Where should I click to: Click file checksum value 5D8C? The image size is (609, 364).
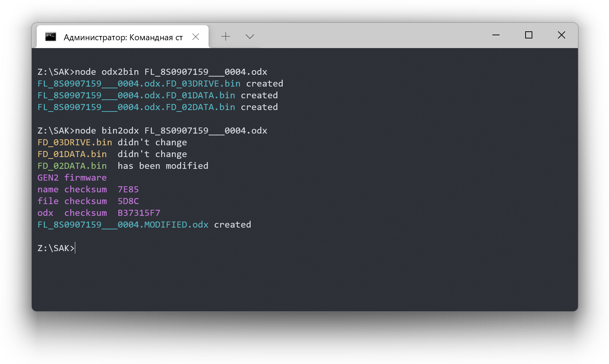[128, 201]
